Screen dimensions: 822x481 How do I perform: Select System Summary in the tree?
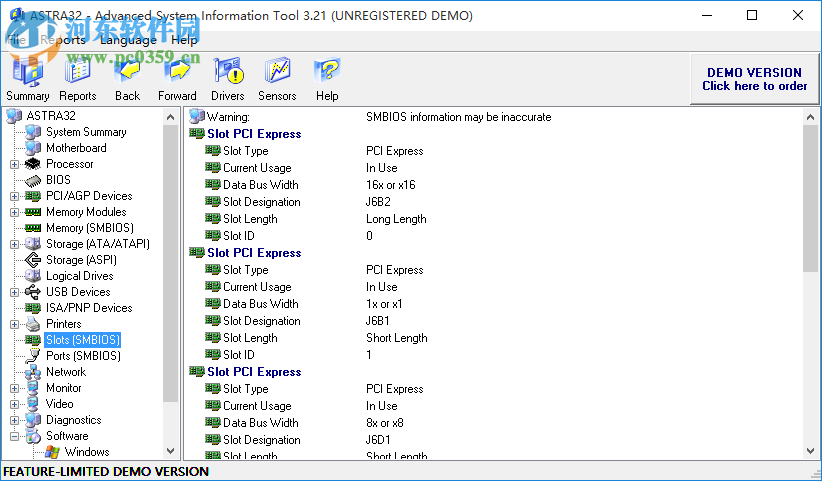(85, 132)
